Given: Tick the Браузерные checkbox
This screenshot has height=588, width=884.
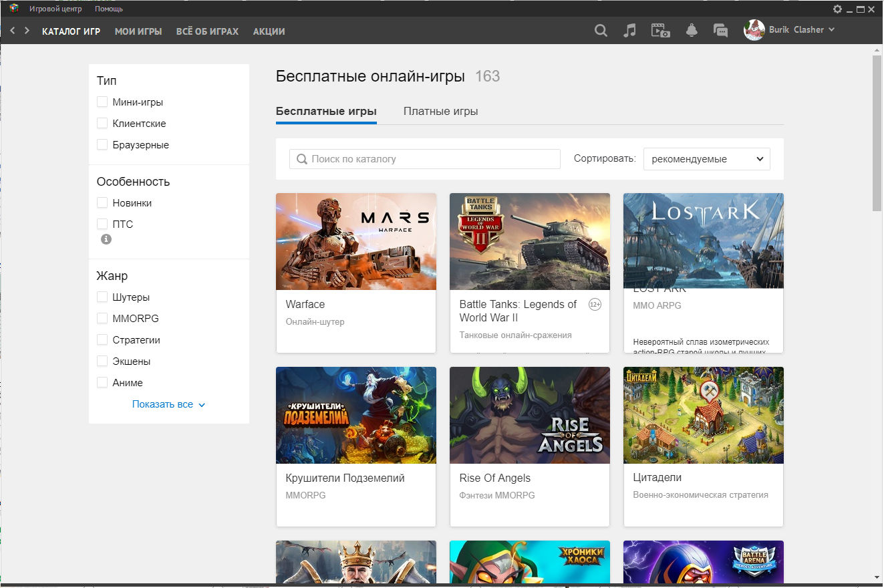Looking at the screenshot, I should 102,145.
